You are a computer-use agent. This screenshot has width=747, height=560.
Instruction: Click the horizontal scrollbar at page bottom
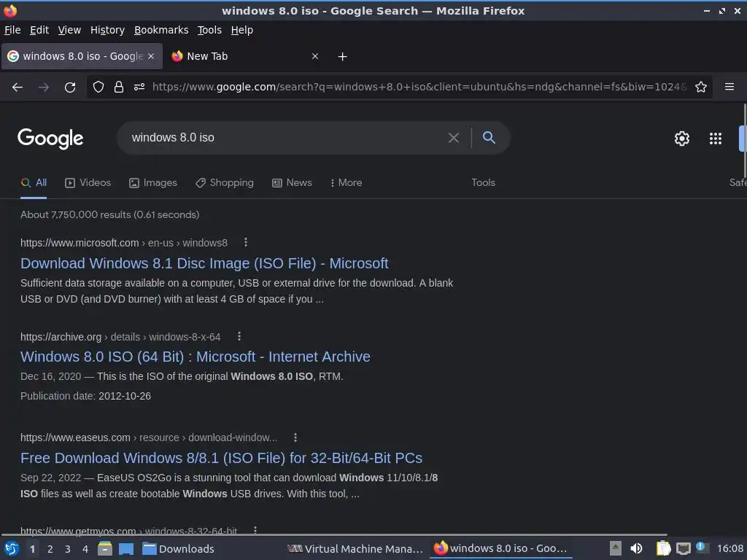click(x=333, y=534)
